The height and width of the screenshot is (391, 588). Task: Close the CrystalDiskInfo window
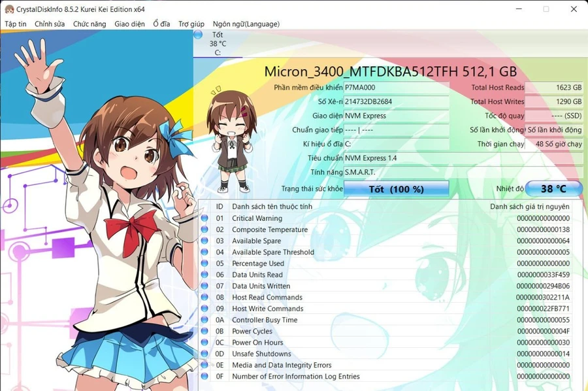point(574,9)
